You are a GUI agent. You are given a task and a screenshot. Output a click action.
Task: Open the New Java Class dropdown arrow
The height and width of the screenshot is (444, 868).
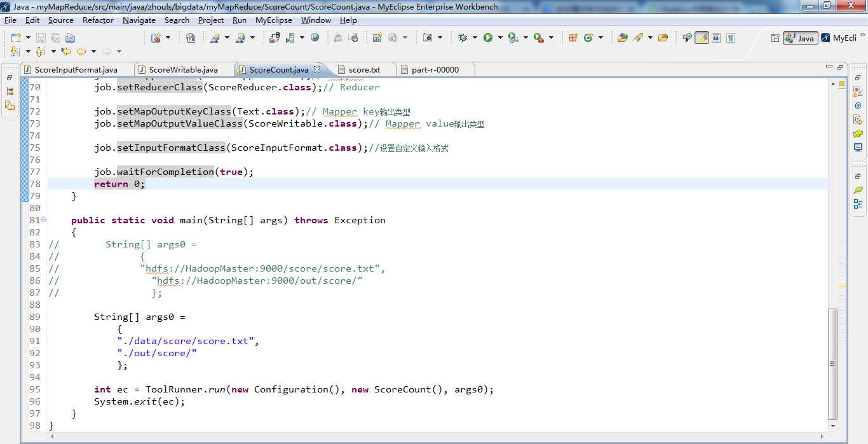(600, 38)
